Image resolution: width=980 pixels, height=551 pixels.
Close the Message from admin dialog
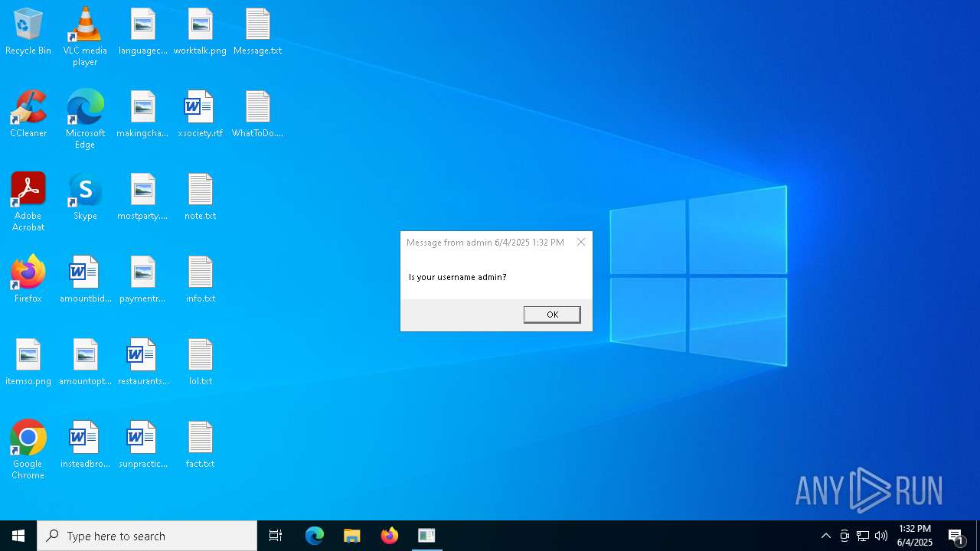tap(581, 242)
